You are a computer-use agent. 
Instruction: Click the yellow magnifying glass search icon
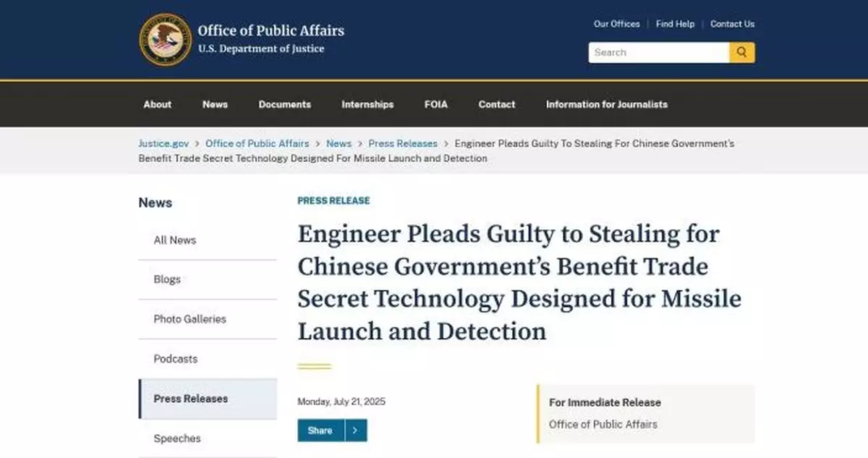[x=741, y=52]
